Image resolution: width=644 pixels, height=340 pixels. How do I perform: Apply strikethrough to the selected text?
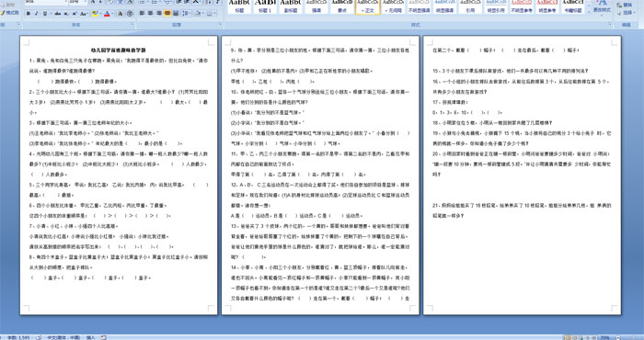57,14
